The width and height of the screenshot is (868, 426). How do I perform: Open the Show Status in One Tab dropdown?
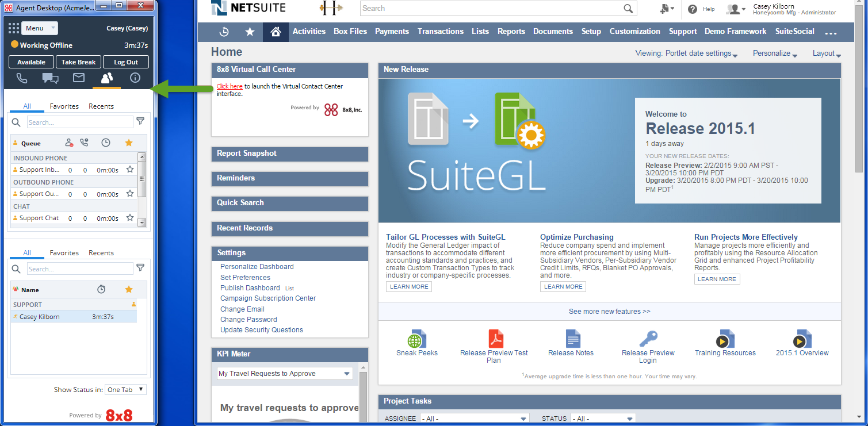point(126,390)
